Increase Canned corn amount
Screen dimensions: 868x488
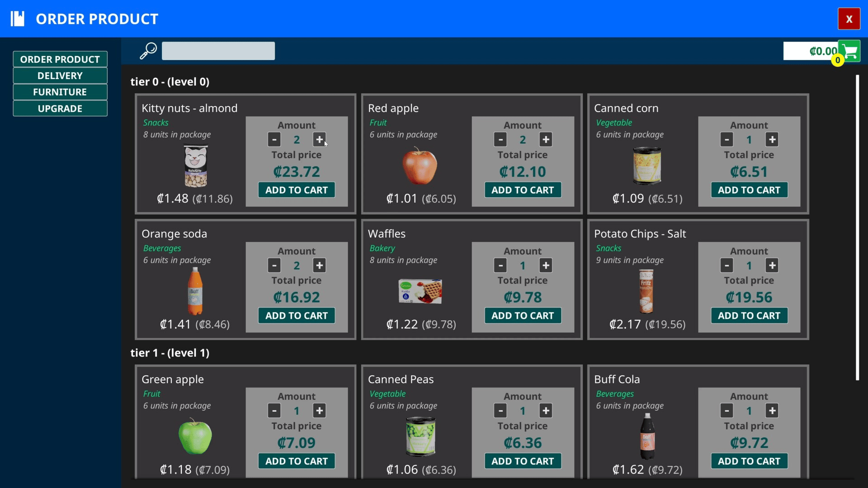point(772,140)
